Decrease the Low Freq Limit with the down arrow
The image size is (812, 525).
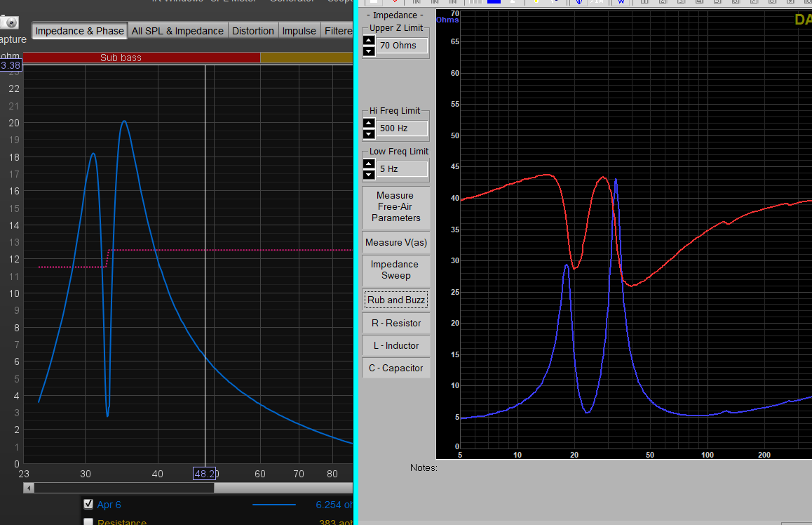tap(369, 174)
